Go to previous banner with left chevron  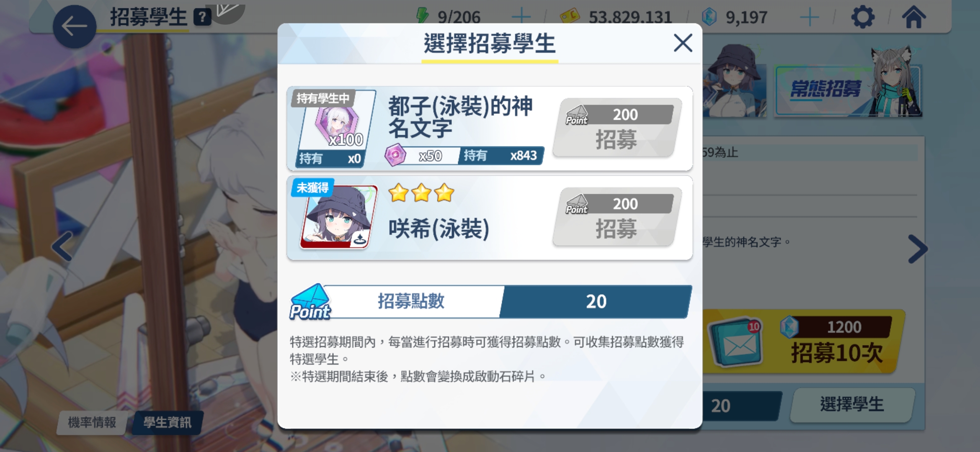click(x=62, y=247)
